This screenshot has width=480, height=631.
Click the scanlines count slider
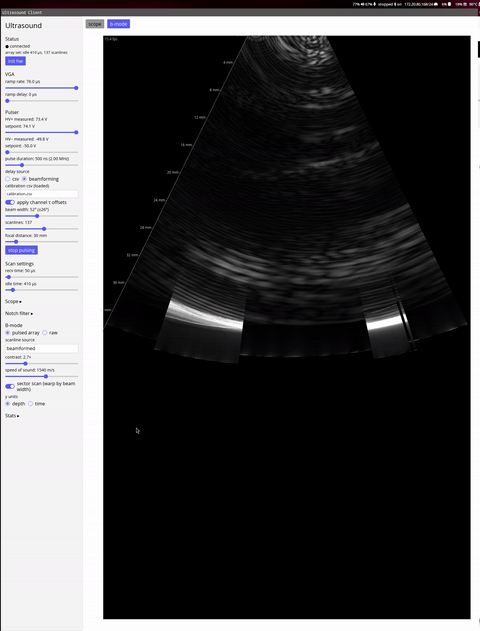coord(41,229)
